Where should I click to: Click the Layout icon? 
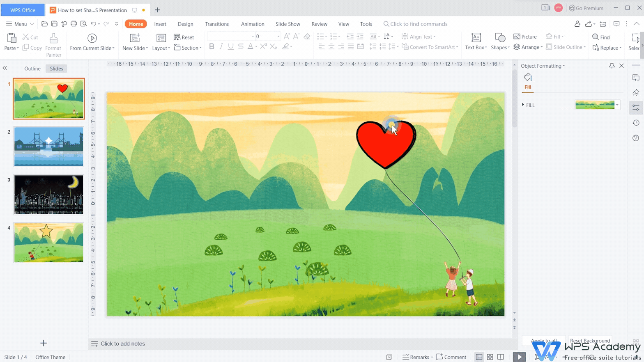tap(161, 38)
